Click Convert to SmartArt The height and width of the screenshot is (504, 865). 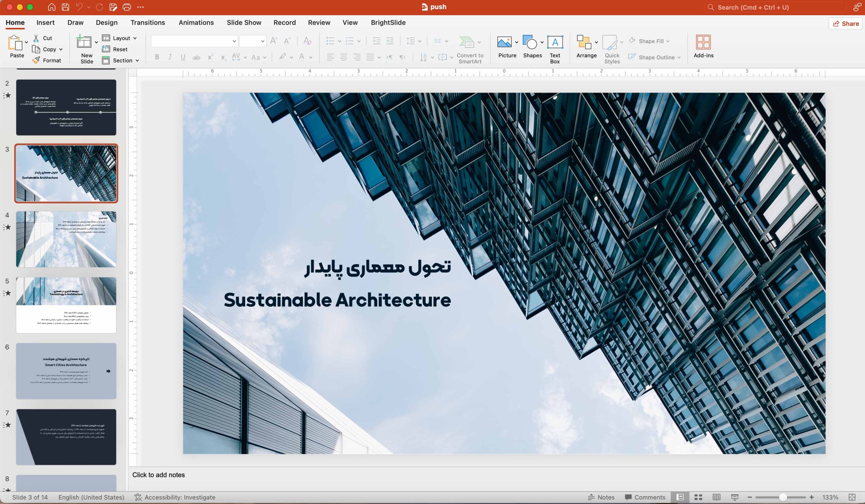pyautogui.click(x=470, y=49)
